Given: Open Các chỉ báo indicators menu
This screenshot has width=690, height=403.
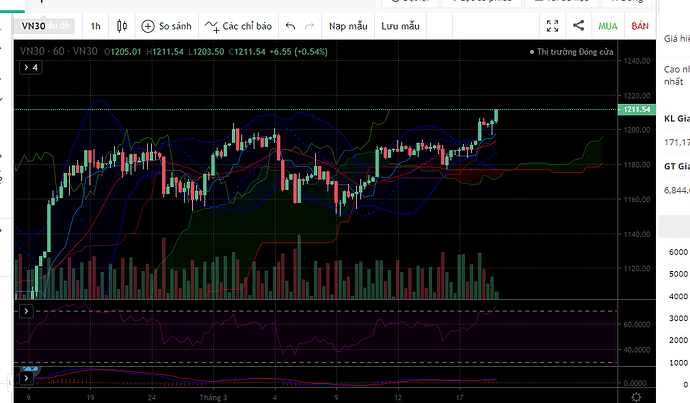Looking at the screenshot, I should (x=238, y=26).
